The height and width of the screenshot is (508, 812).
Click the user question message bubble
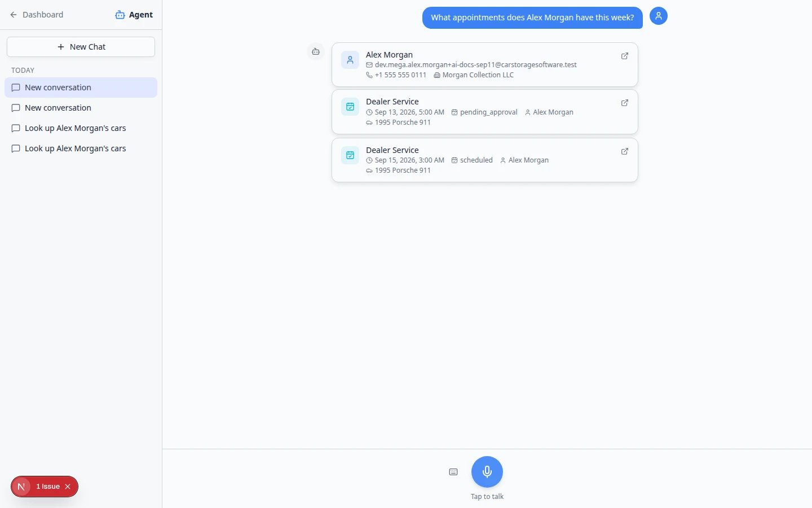[x=532, y=17]
